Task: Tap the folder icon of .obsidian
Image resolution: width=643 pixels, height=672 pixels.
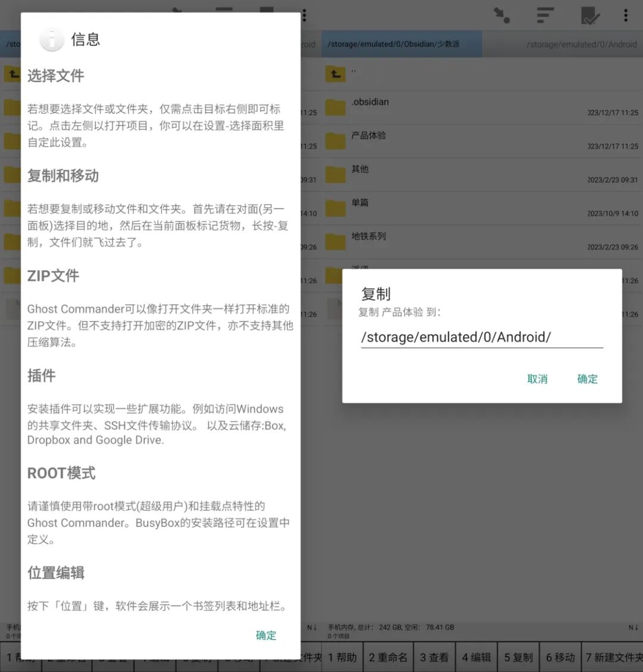Action: coord(335,108)
